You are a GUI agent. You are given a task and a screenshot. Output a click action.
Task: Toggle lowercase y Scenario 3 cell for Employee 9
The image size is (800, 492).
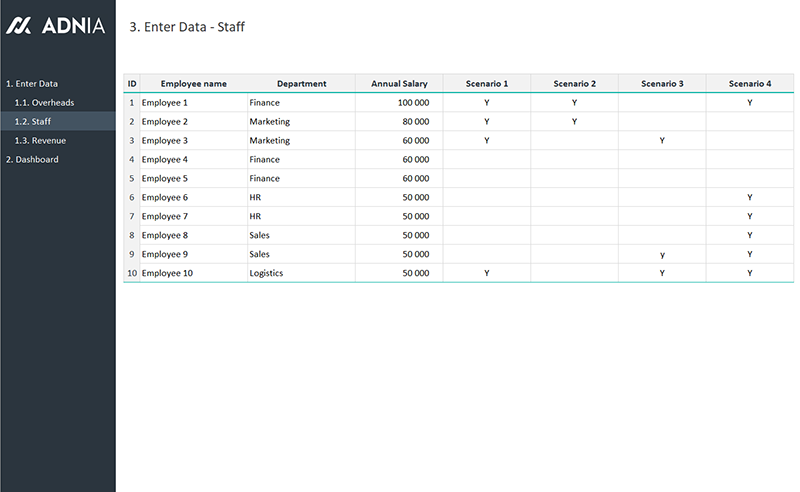click(662, 254)
